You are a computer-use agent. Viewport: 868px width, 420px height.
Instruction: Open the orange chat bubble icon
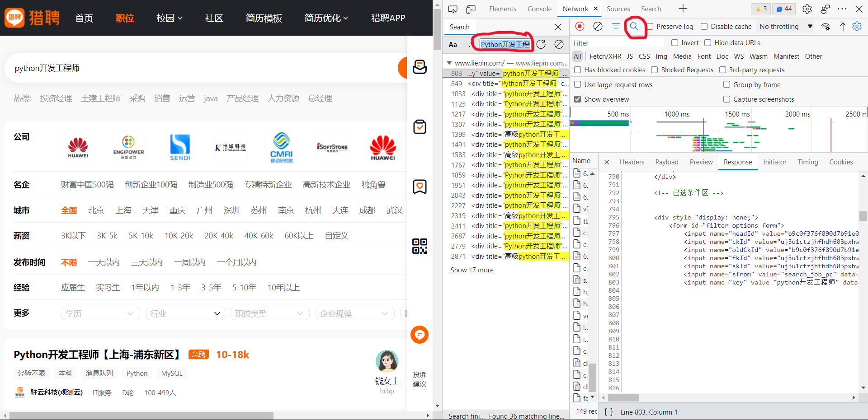coord(420,335)
